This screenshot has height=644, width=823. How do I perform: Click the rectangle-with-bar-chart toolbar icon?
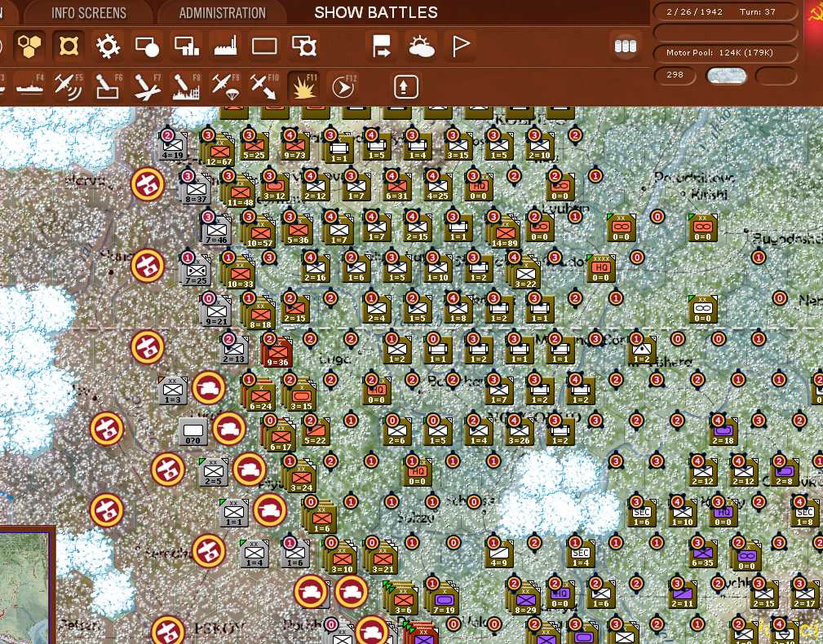pos(186,46)
